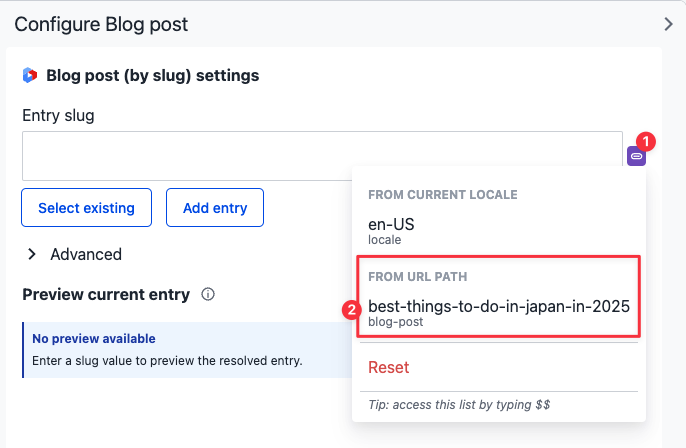Click the Advanced section label
This screenshot has width=686, height=448.
(x=86, y=254)
